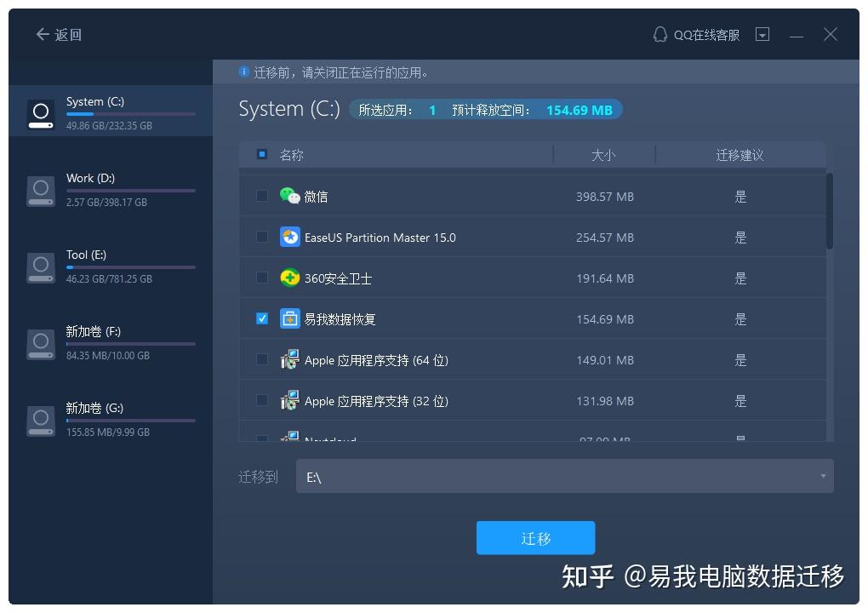Click the 254.57 MB size value
Image resolution: width=868 pixels, height=613 pixels.
pyautogui.click(x=605, y=238)
